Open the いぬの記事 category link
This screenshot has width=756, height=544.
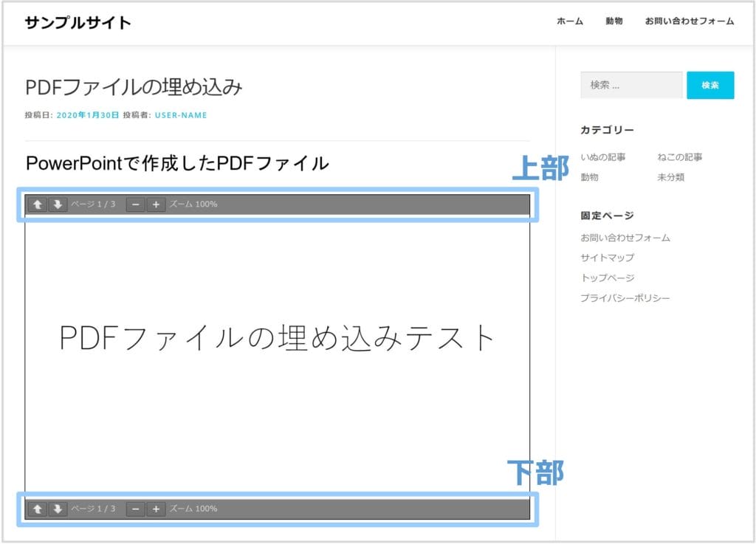click(x=603, y=157)
